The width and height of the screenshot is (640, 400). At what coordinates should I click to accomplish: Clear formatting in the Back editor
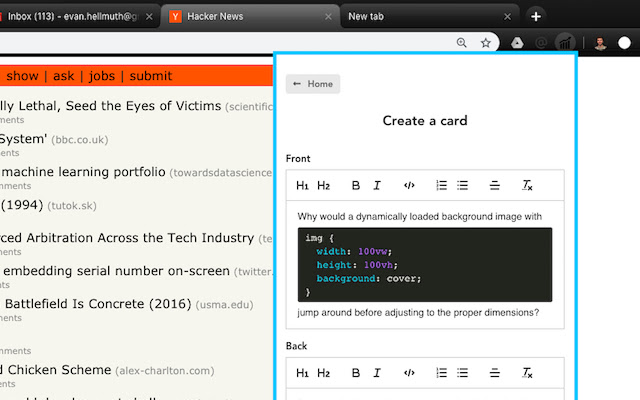point(527,373)
